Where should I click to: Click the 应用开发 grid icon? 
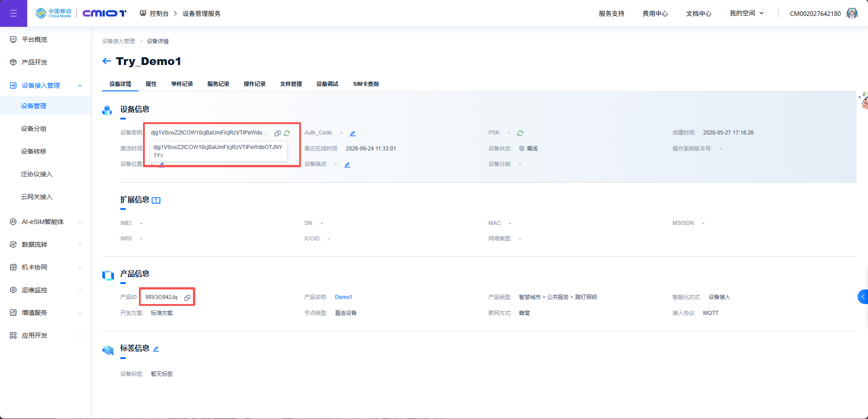(13, 335)
